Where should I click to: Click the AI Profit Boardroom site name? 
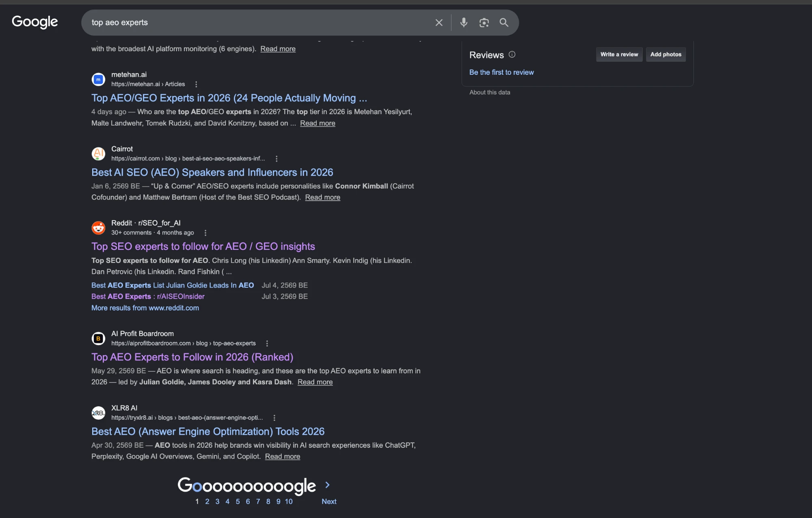click(143, 334)
